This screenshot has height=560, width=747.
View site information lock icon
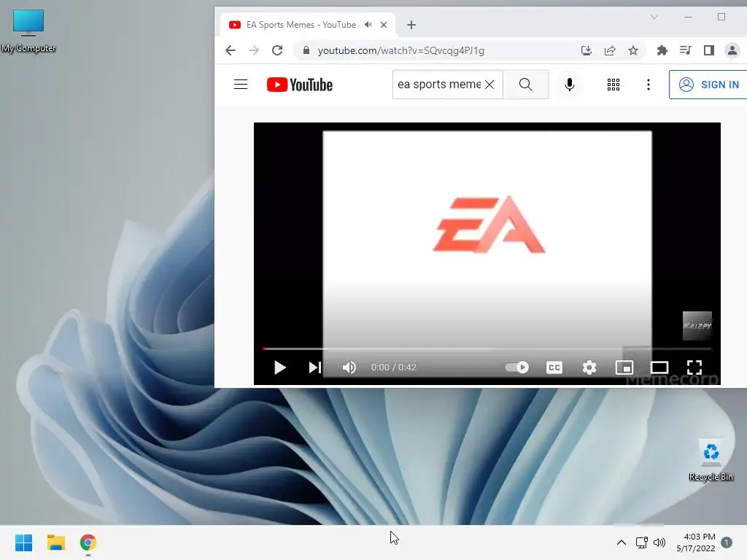(x=306, y=50)
